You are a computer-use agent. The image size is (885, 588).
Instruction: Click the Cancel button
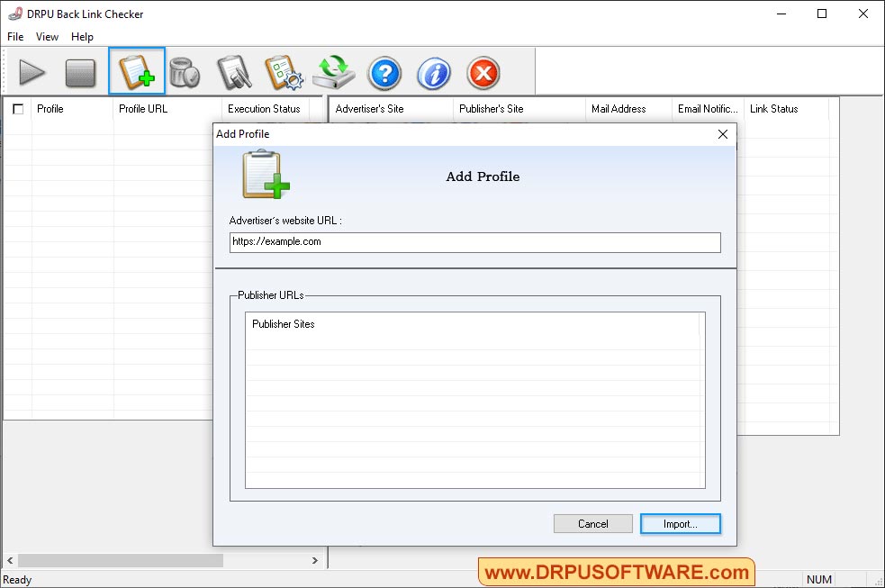tap(592, 523)
